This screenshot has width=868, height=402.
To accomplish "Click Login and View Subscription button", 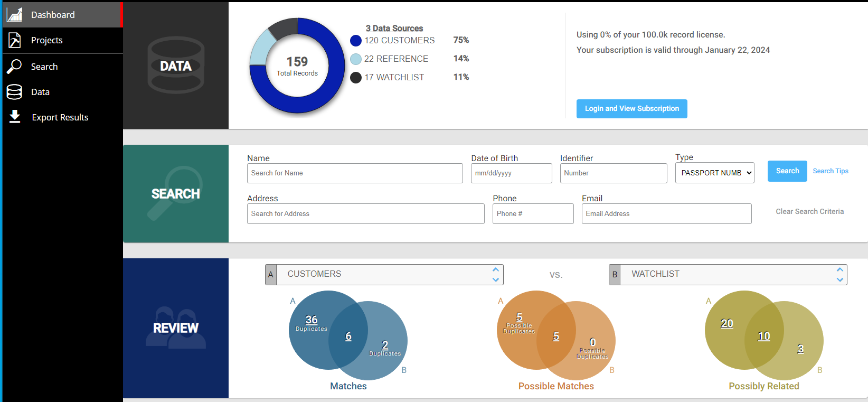I will [631, 109].
